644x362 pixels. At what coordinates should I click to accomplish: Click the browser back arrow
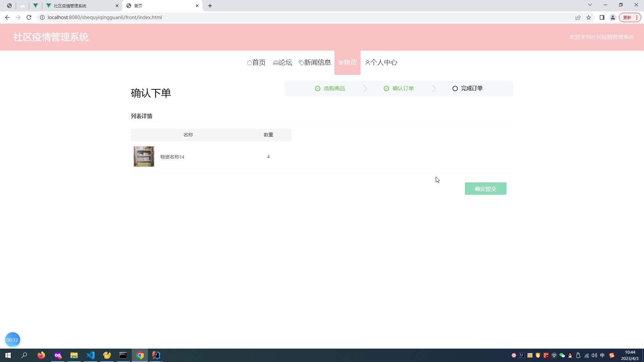[7, 17]
